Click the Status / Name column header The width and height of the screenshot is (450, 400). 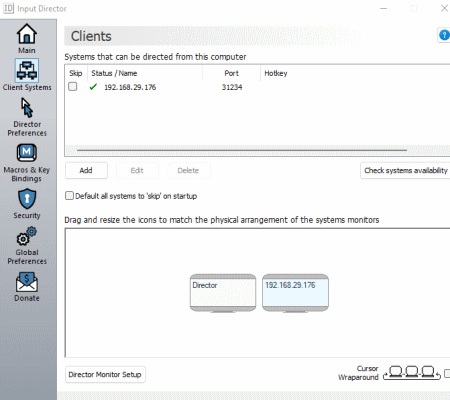[145, 73]
